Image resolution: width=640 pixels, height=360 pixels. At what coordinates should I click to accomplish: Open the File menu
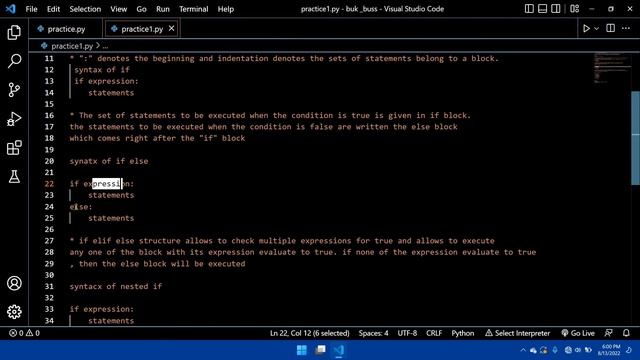click(x=31, y=9)
